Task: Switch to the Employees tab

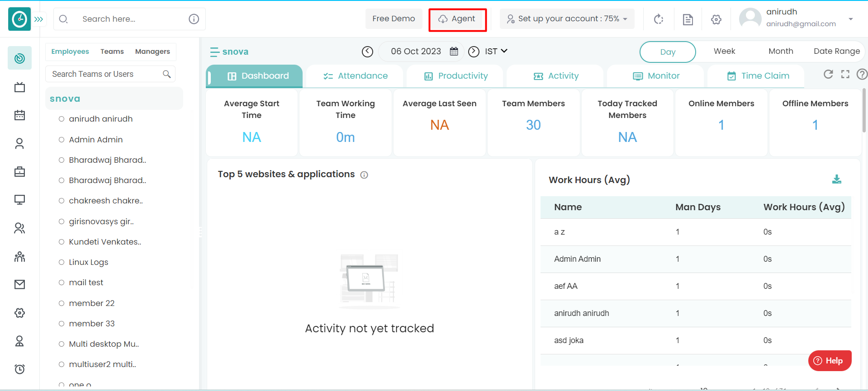Action: coord(70,52)
